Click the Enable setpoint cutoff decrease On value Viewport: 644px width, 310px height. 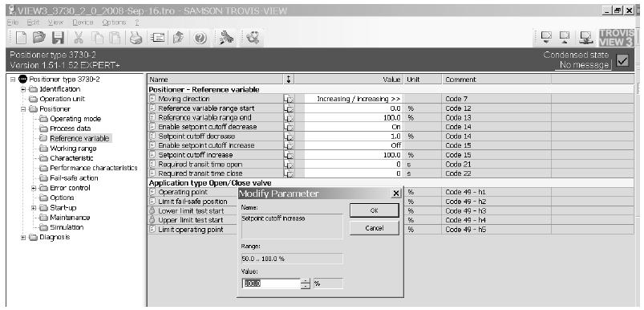click(x=396, y=127)
